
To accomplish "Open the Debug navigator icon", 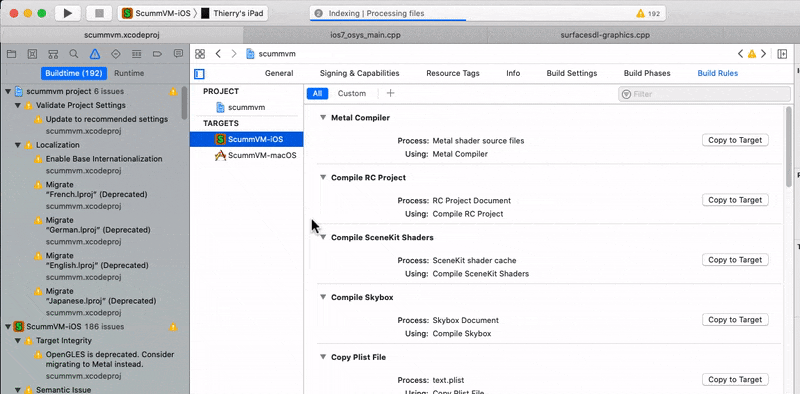I will pos(137,54).
